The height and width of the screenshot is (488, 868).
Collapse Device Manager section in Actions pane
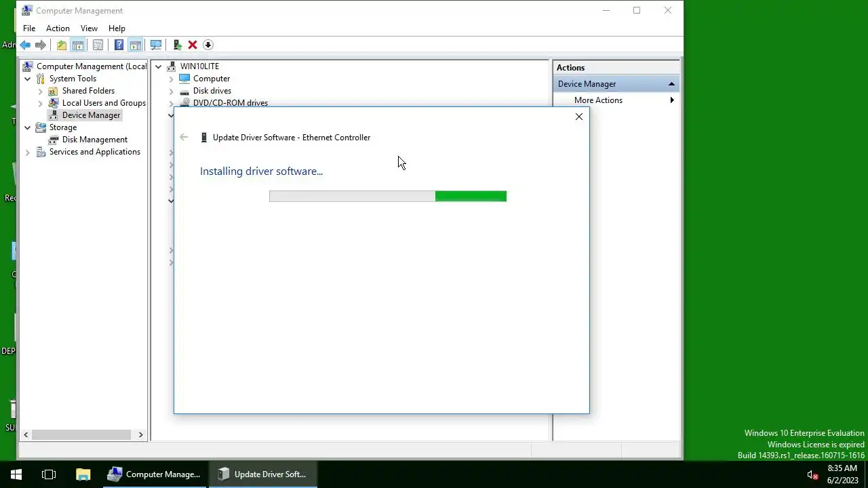point(671,84)
